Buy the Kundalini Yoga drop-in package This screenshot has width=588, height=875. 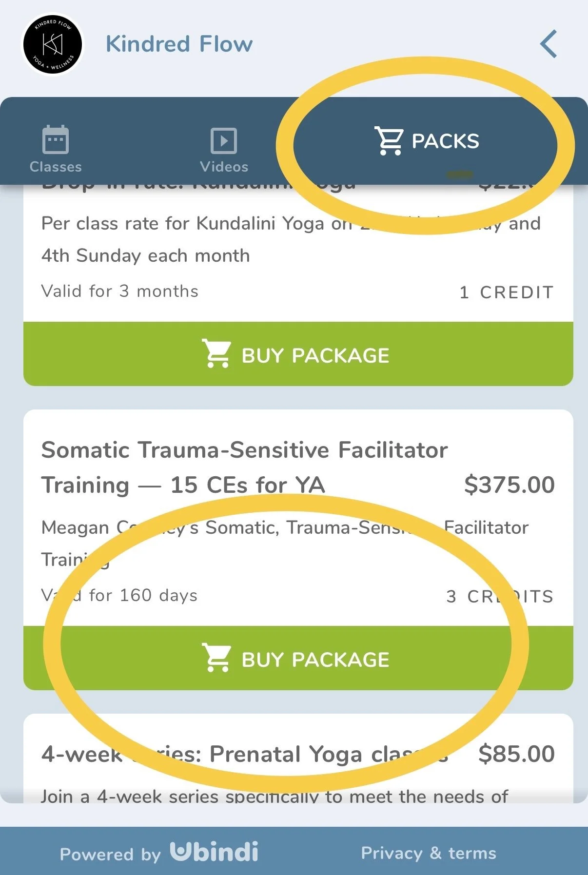click(298, 354)
